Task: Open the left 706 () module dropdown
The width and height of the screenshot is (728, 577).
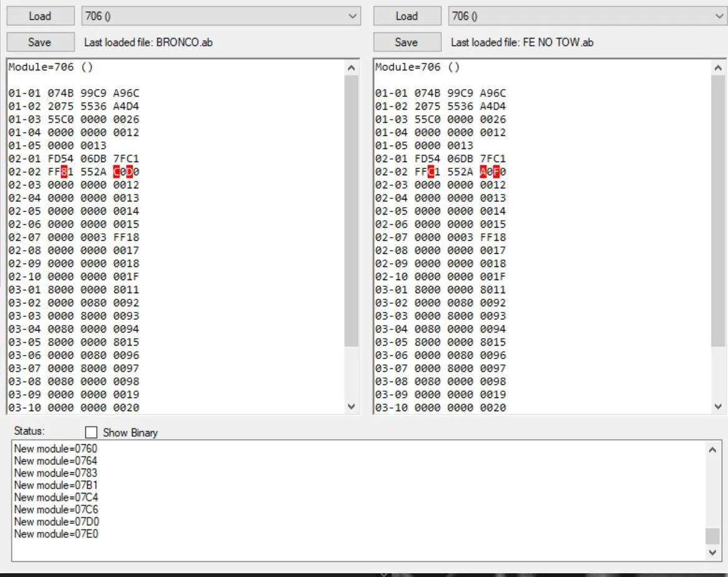Action: point(221,16)
